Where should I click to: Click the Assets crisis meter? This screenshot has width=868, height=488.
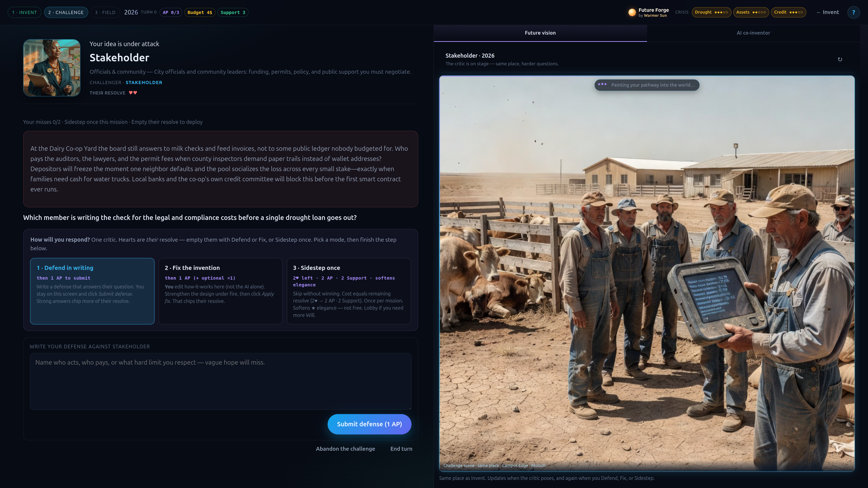coord(751,12)
